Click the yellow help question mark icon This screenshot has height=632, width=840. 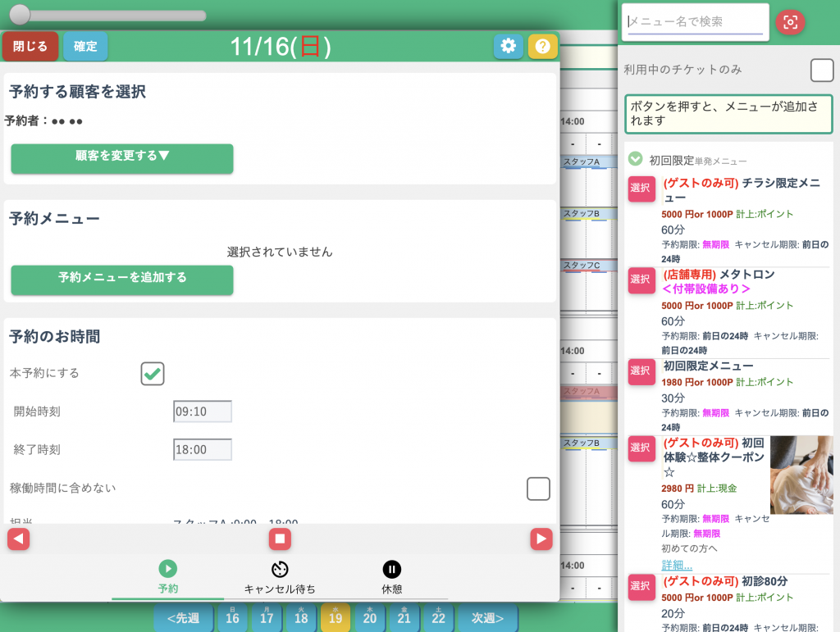pos(542,47)
